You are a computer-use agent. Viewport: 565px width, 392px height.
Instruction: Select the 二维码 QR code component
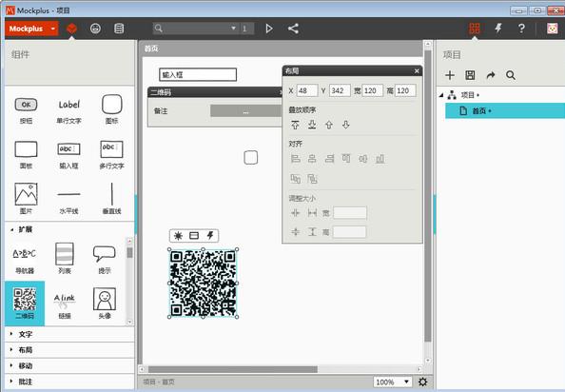coord(25,304)
